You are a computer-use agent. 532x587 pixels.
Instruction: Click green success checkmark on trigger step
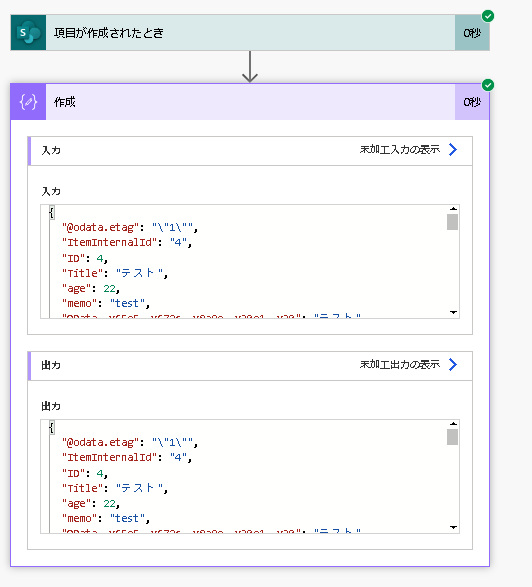click(x=488, y=16)
